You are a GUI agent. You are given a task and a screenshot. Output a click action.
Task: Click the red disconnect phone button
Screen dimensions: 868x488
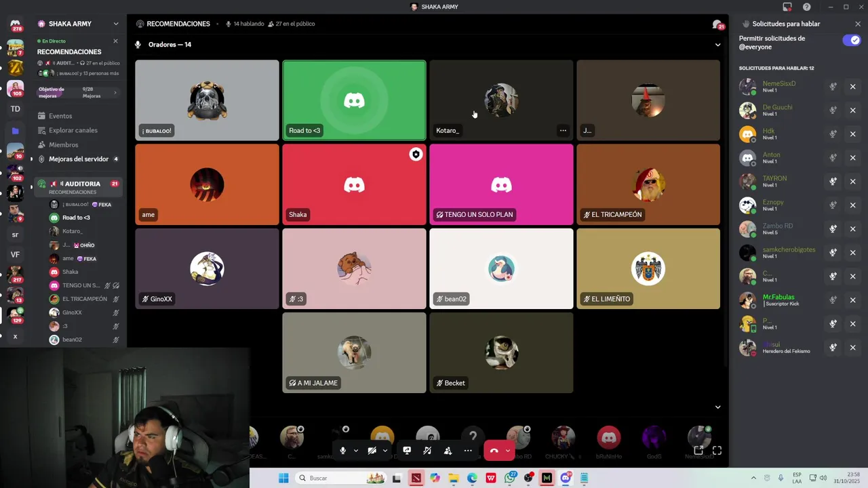pyautogui.click(x=494, y=451)
